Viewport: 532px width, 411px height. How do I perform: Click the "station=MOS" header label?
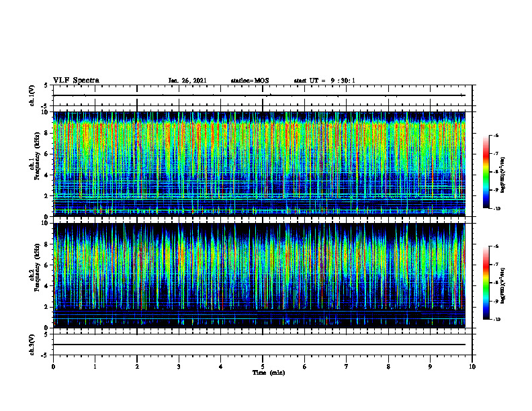(250, 81)
